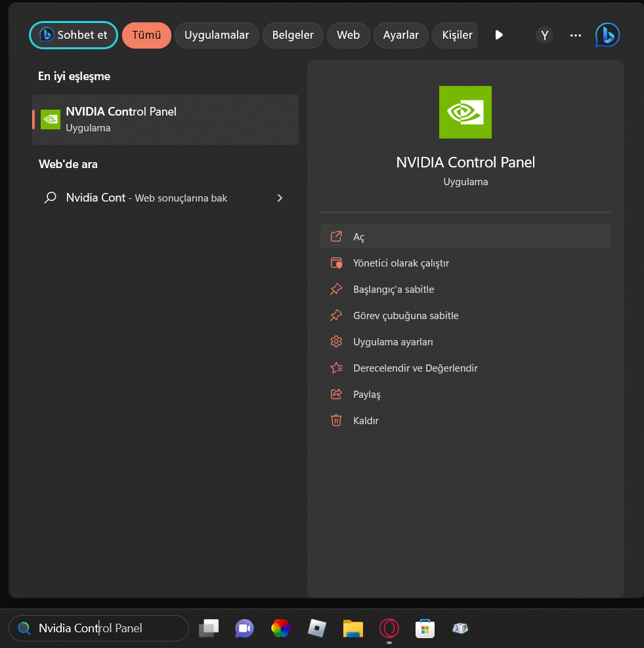Click the pin icon beside Görev çubuğuna sabitle
The height and width of the screenshot is (648, 644).
click(x=336, y=315)
